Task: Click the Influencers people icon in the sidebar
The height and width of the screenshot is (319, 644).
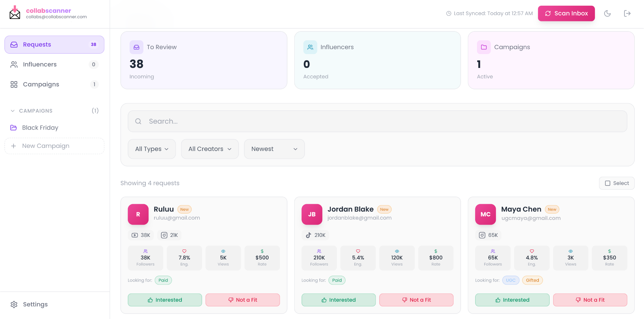Action: pyautogui.click(x=14, y=64)
